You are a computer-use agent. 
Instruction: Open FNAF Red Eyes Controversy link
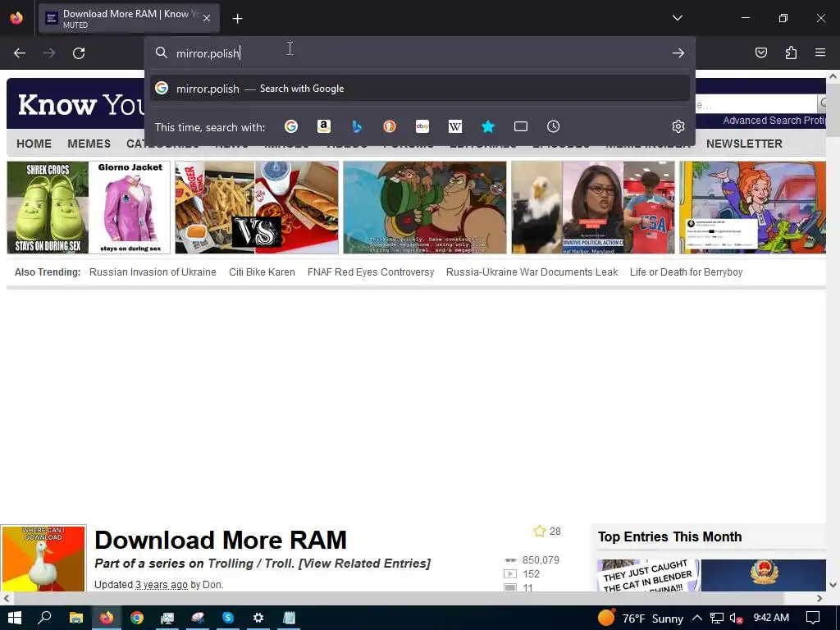[x=371, y=272]
